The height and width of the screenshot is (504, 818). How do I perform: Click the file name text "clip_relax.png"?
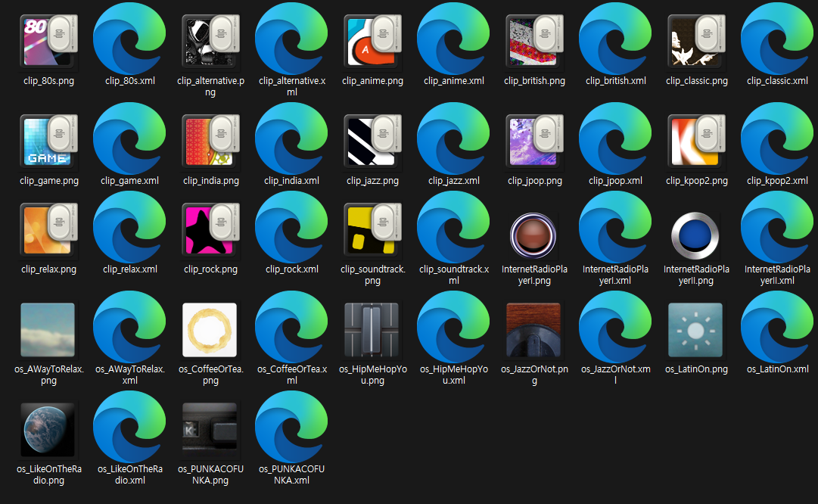pyautogui.click(x=48, y=269)
